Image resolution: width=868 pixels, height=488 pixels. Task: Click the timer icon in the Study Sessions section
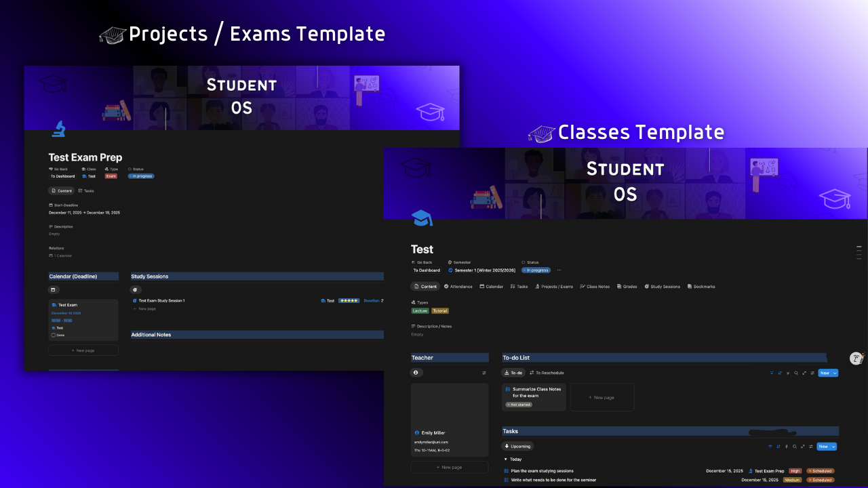[x=135, y=289]
